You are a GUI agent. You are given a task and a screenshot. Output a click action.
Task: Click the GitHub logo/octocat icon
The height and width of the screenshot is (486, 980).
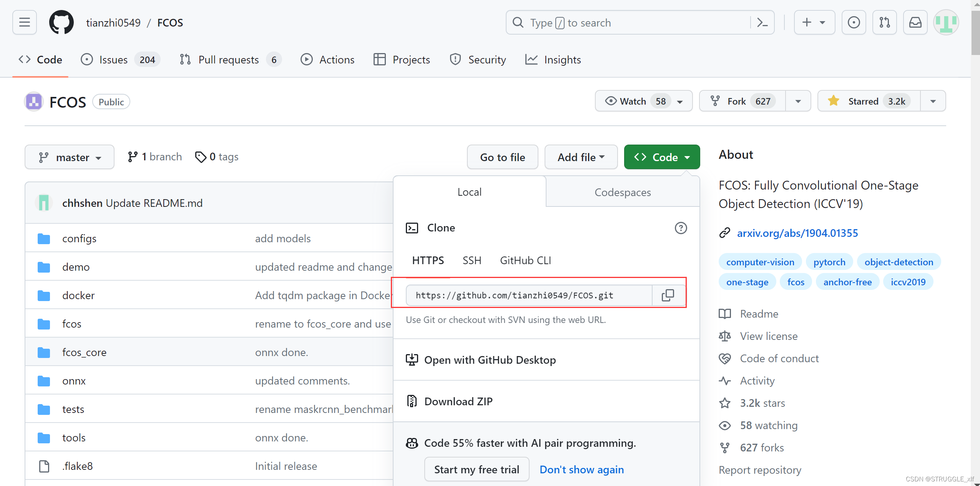(x=61, y=23)
